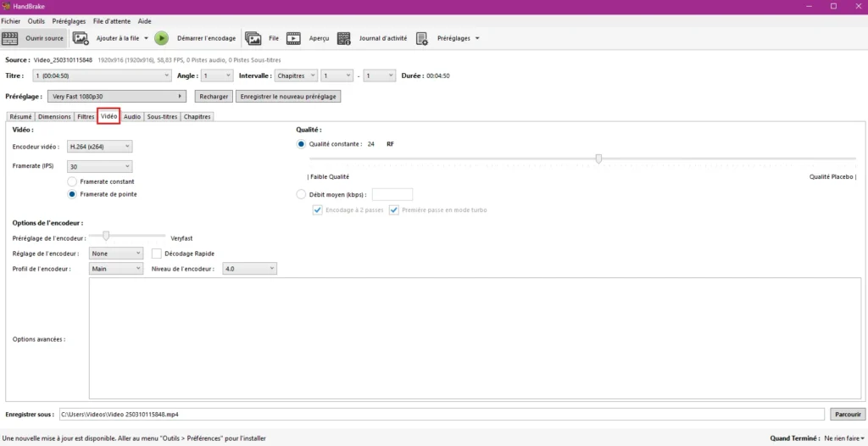Switch to the Audio tab
Viewport: 868px width, 446px height.
click(x=131, y=117)
